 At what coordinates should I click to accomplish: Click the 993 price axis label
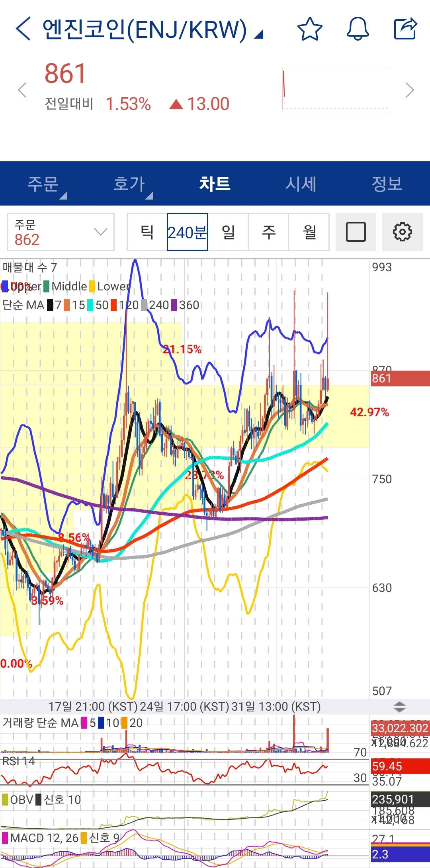pos(382,267)
